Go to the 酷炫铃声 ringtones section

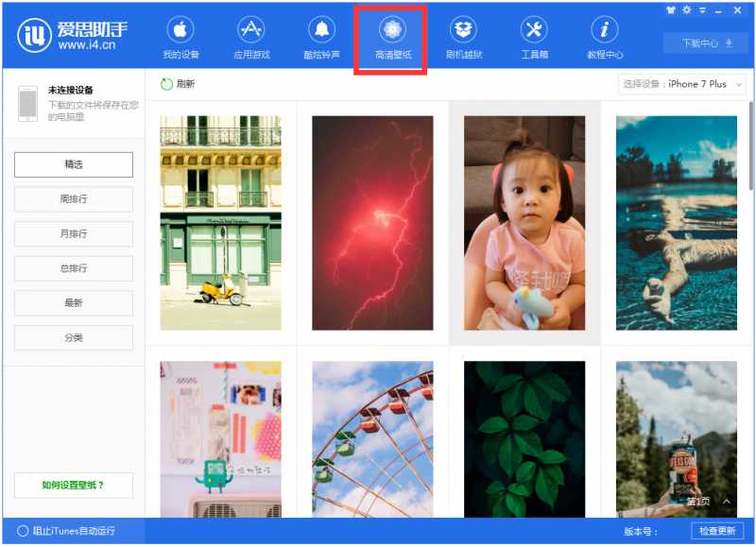321,38
